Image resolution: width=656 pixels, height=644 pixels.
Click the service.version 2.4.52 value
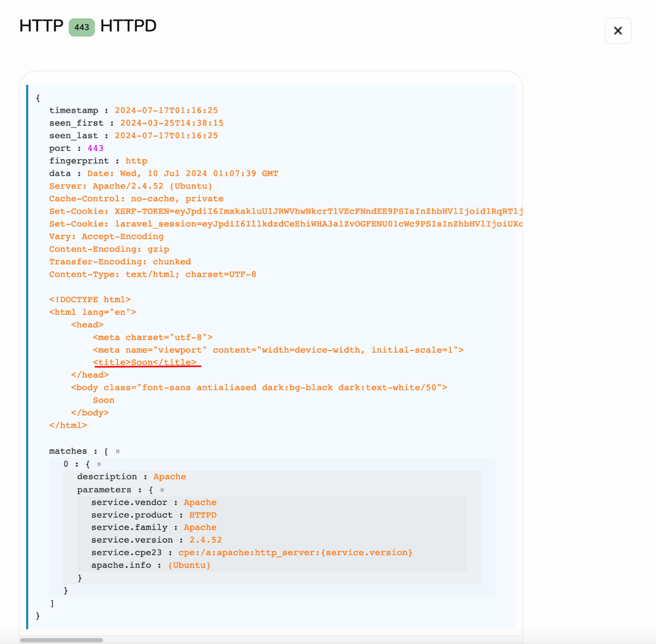coord(205,540)
